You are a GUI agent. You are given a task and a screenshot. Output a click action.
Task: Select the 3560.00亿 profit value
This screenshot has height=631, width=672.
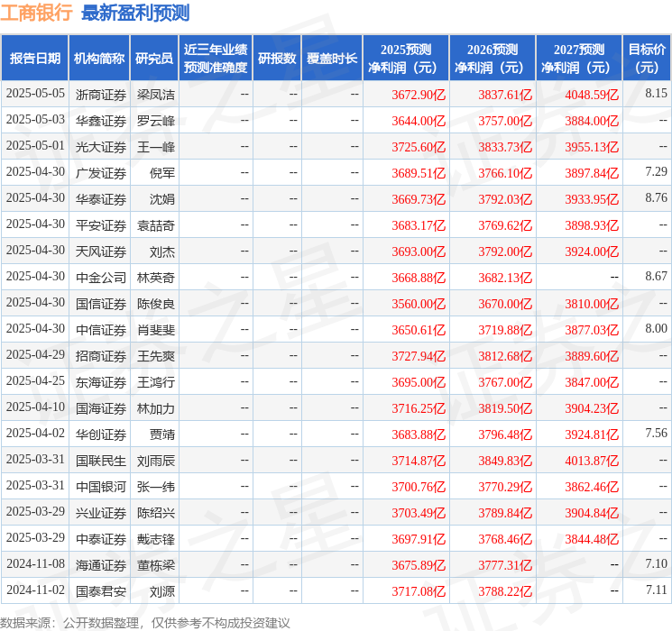pyautogui.click(x=419, y=304)
